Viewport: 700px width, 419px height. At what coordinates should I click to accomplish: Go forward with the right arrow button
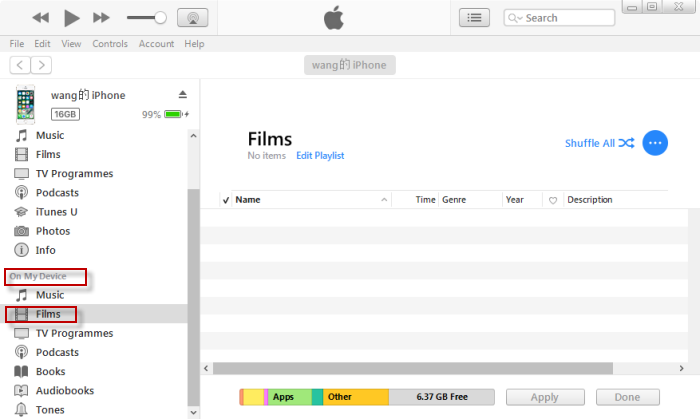(x=41, y=65)
